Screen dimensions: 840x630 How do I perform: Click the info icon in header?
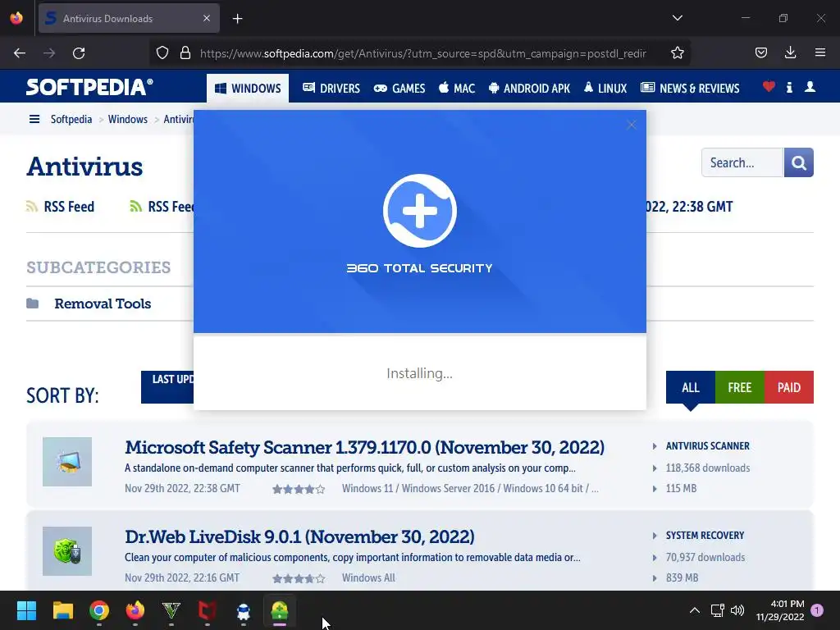click(789, 87)
